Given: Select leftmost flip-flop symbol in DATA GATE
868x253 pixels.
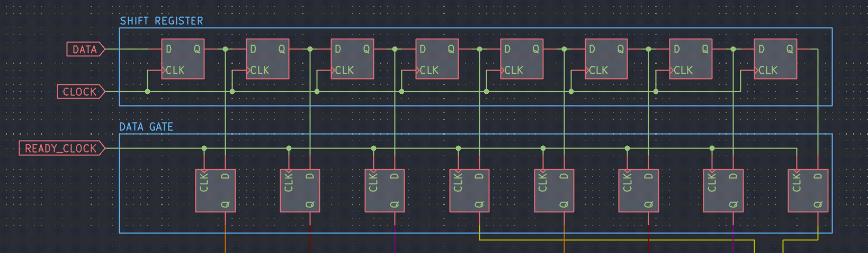Looking at the screenshot, I should (x=216, y=191).
